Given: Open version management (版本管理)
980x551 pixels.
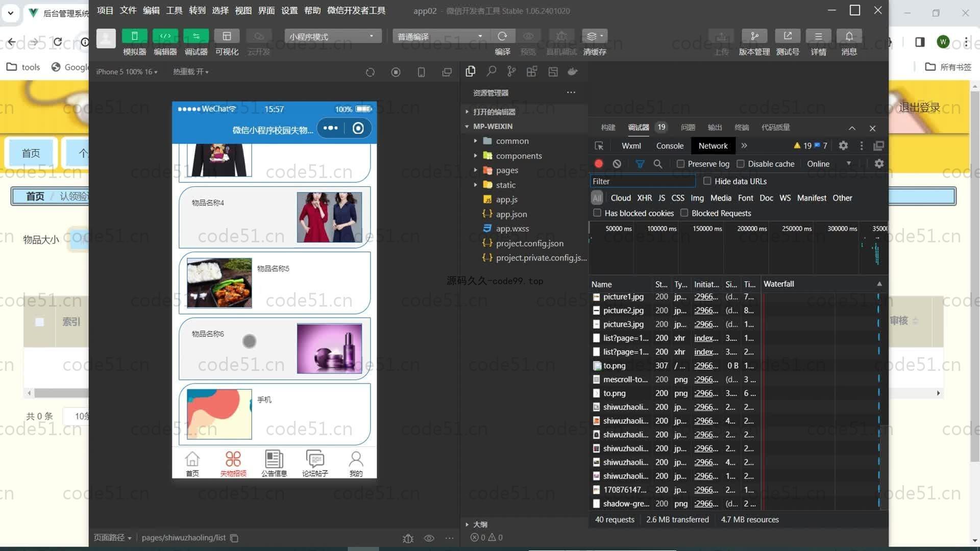Looking at the screenshot, I should [754, 36].
